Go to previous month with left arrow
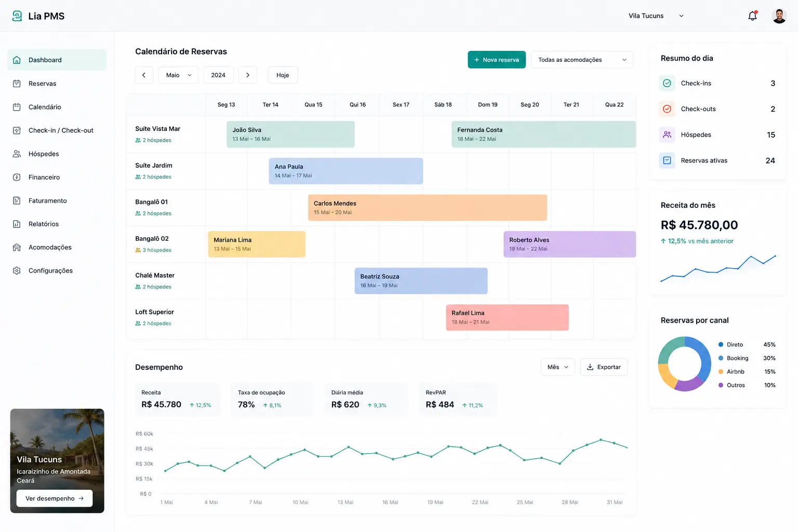The width and height of the screenshot is (798, 532). point(144,75)
